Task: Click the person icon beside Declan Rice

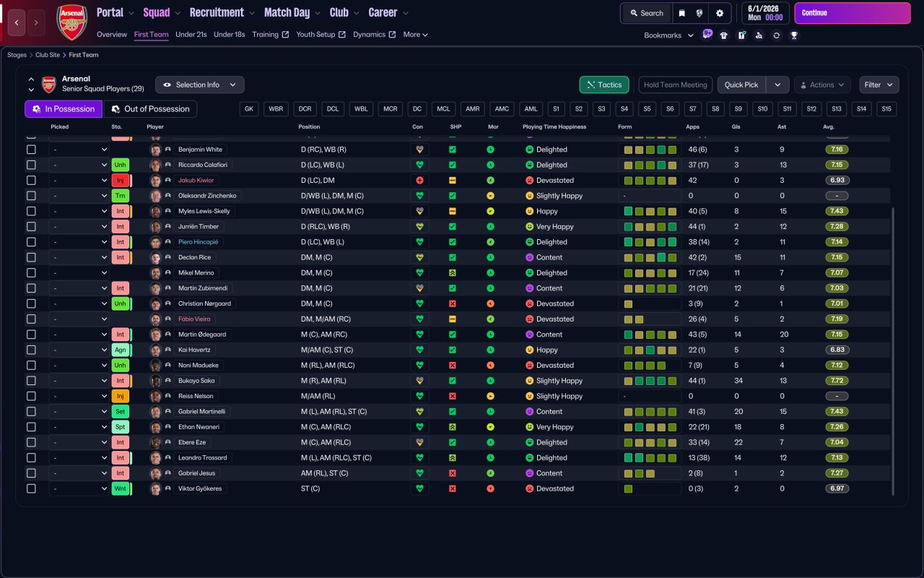Action: pos(168,257)
